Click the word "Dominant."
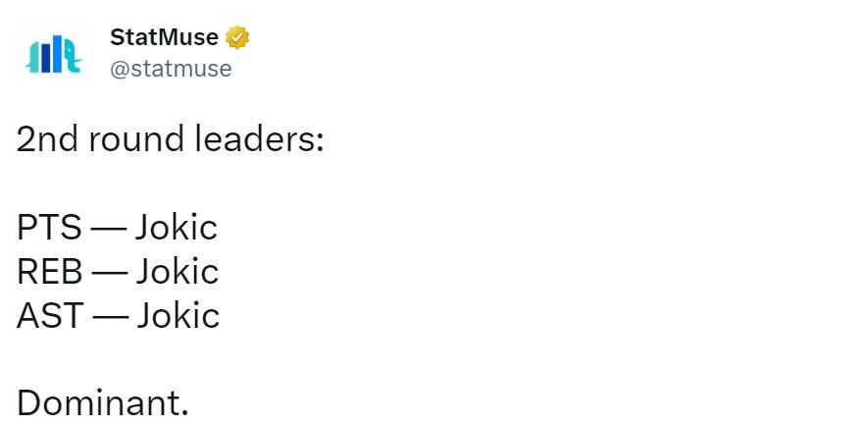 [102, 402]
